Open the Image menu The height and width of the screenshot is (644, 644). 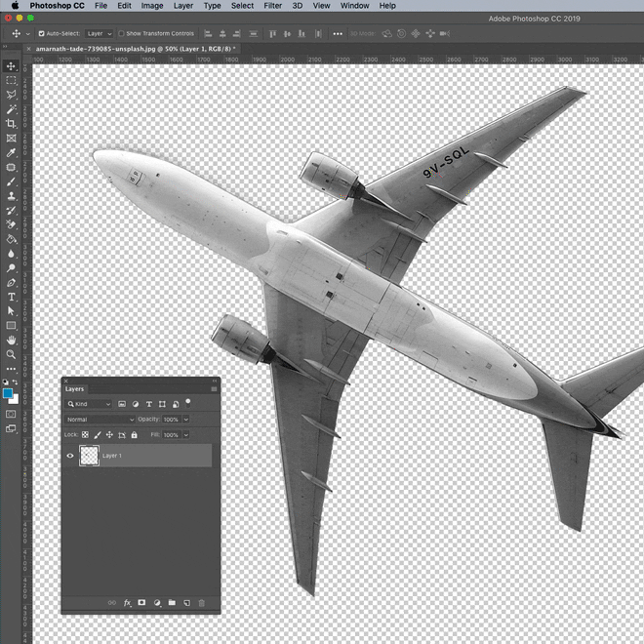tap(152, 6)
